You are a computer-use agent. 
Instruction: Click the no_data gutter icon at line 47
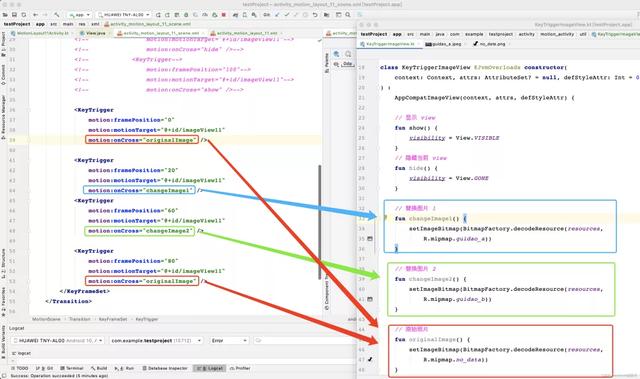pos(370,359)
